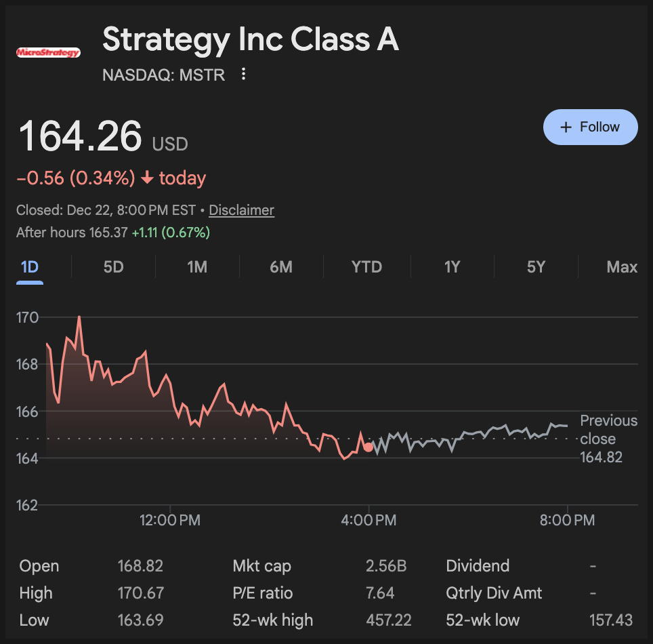The height and width of the screenshot is (644, 653).
Task: Open the three-dot more options menu
Action: [244, 75]
